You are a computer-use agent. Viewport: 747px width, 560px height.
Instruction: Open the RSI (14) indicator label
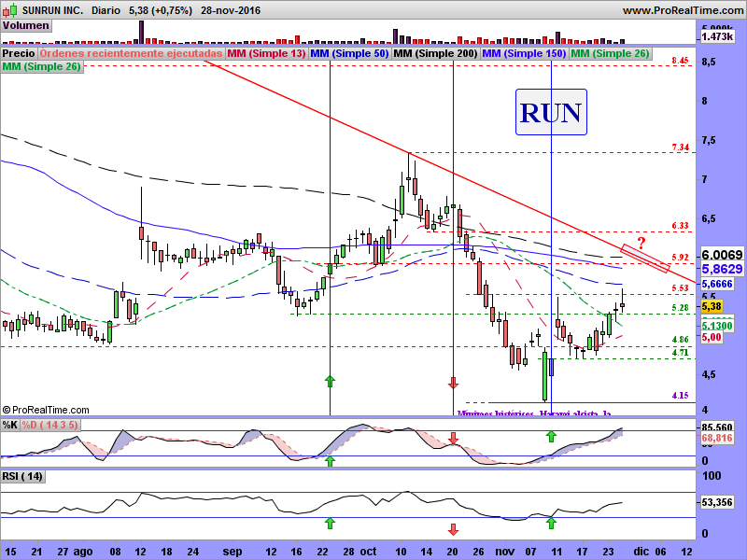point(22,476)
